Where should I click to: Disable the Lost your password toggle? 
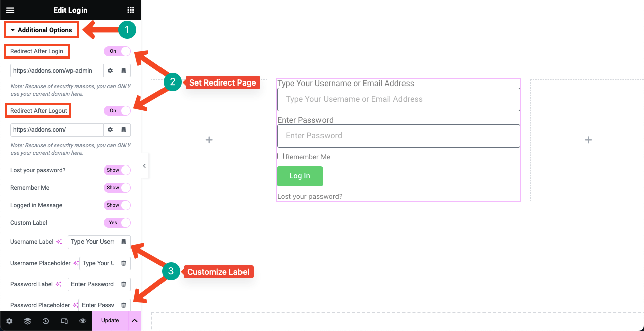point(117,170)
